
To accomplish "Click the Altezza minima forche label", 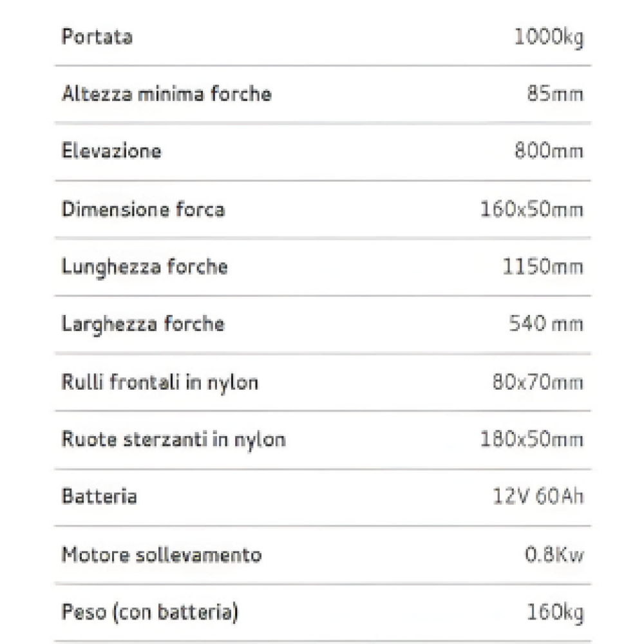I will 167,93.
